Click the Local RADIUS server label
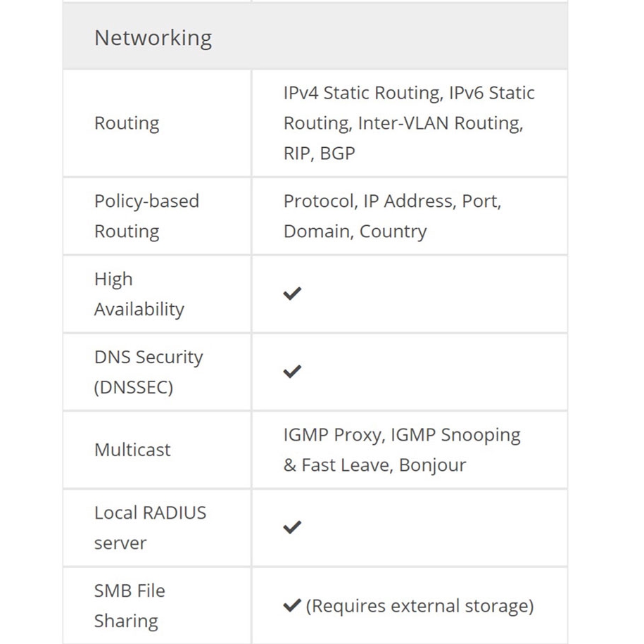The image size is (644, 644). [150, 527]
